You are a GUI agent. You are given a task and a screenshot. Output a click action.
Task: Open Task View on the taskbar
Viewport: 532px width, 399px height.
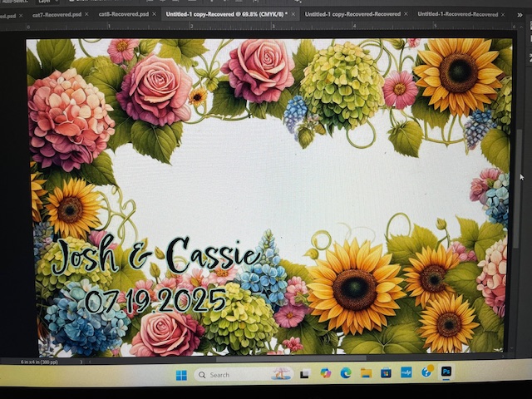305,374
